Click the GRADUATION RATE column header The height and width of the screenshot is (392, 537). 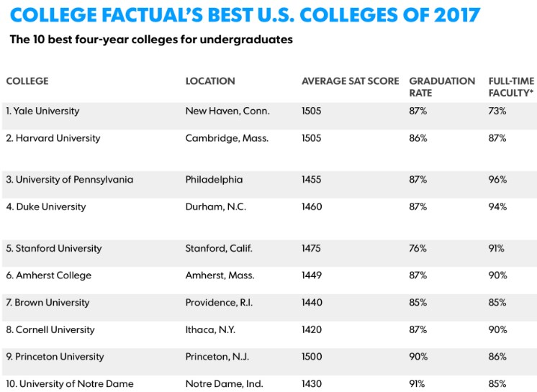442,86
